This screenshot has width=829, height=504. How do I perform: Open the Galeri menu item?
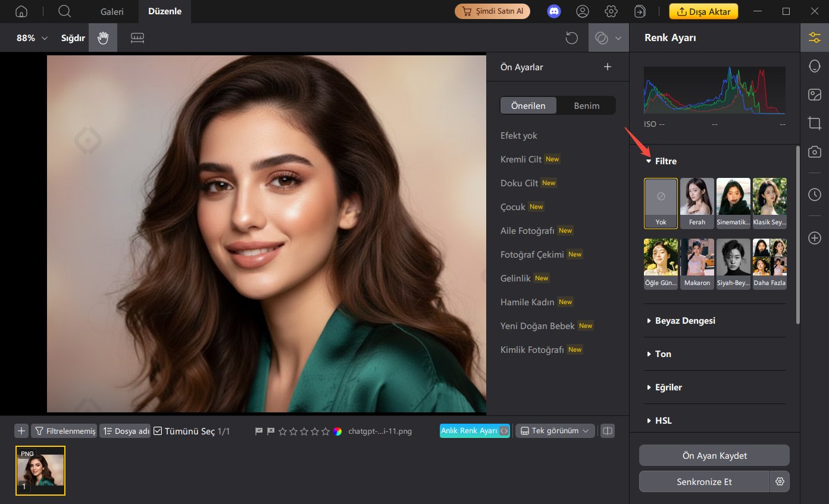click(112, 11)
